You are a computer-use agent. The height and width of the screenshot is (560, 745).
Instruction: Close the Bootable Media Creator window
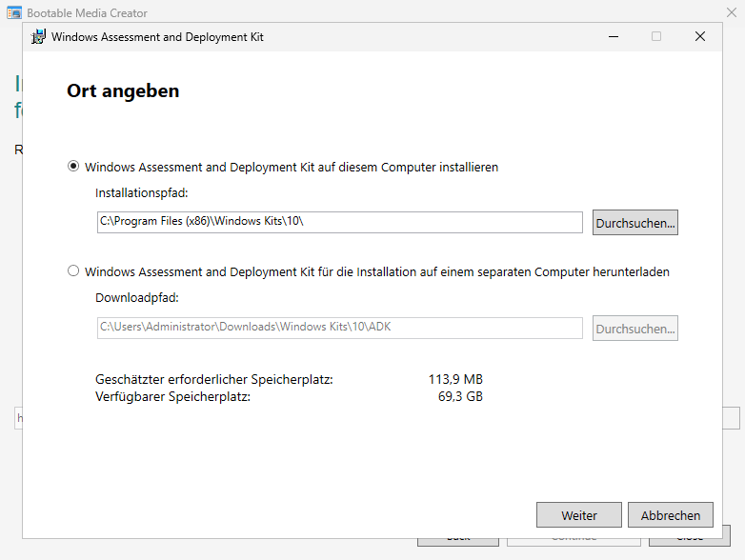click(x=732, y=12)
